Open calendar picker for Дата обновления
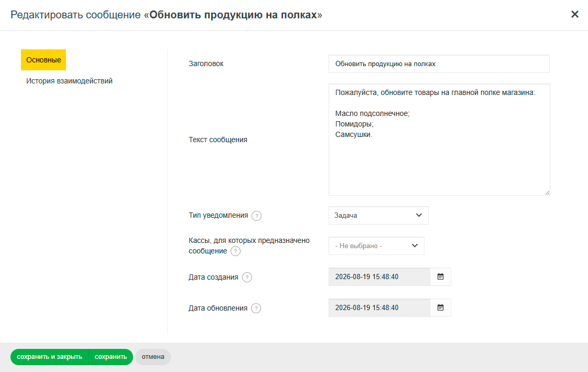 point(441,308)
